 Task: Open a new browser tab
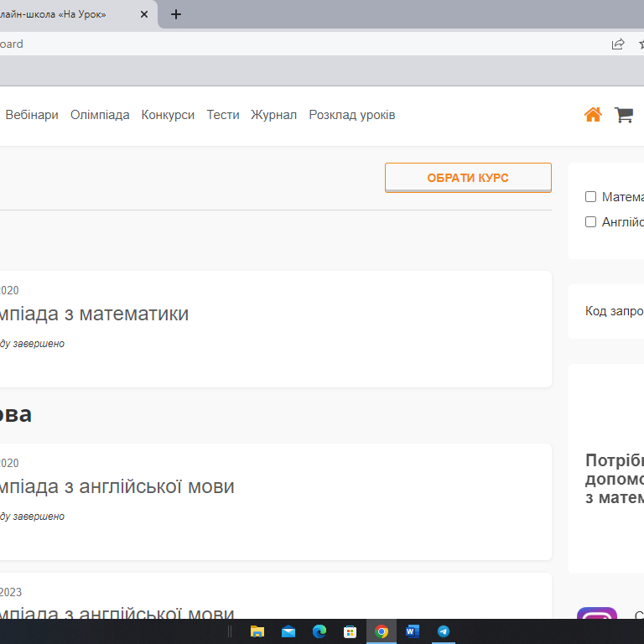176,14
